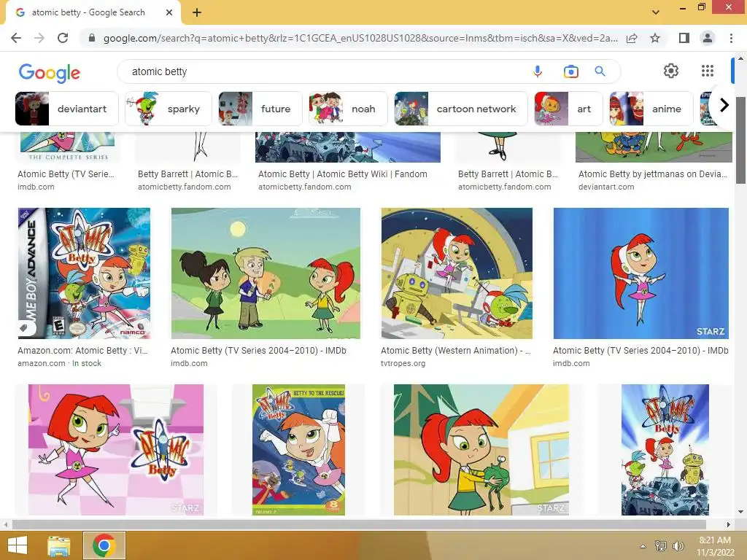Open the volume control in the tray
The height and width of the screenshot is (560, 747).
pyautogui.click(x=678, y=546)
